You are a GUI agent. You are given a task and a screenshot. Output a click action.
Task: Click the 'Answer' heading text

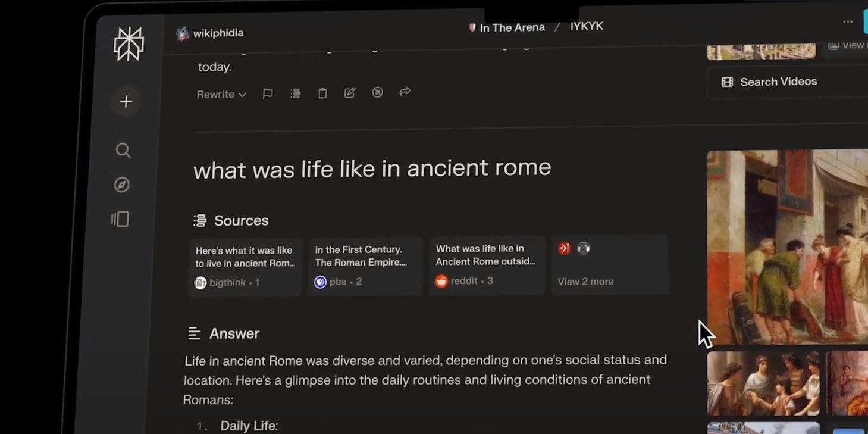tap(234, 333)
